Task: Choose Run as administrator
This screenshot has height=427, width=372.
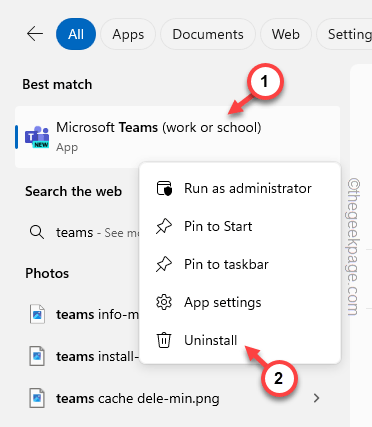Action: [240, 188]
